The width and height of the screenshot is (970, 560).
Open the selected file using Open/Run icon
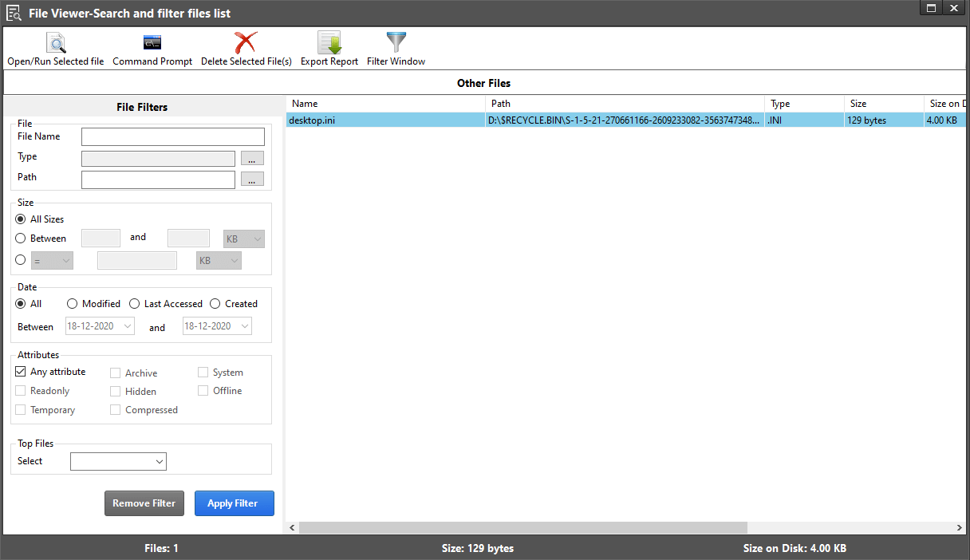coord(55,43)
